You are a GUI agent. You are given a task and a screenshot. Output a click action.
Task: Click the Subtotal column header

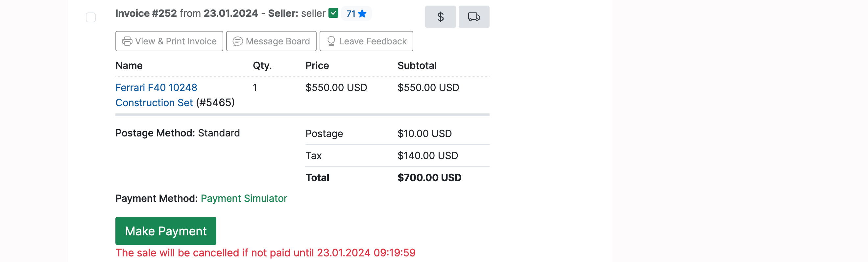417,66
